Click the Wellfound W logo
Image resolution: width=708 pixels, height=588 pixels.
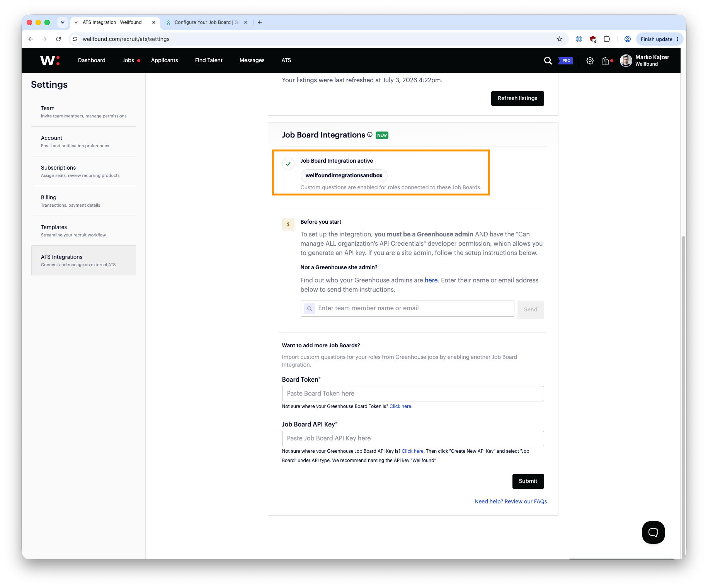(50, 60)
